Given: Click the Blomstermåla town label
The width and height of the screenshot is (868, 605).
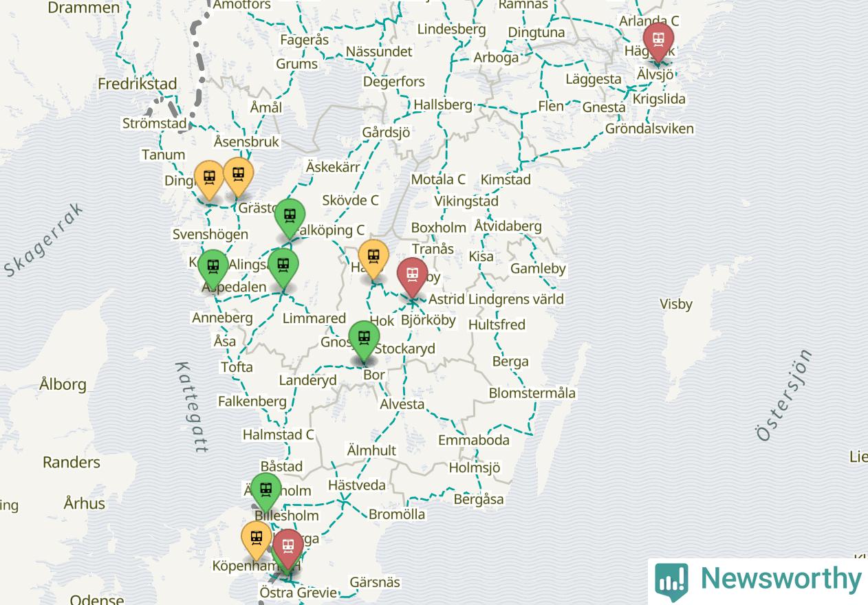Looking at the screenshot, I should [532, 393].
